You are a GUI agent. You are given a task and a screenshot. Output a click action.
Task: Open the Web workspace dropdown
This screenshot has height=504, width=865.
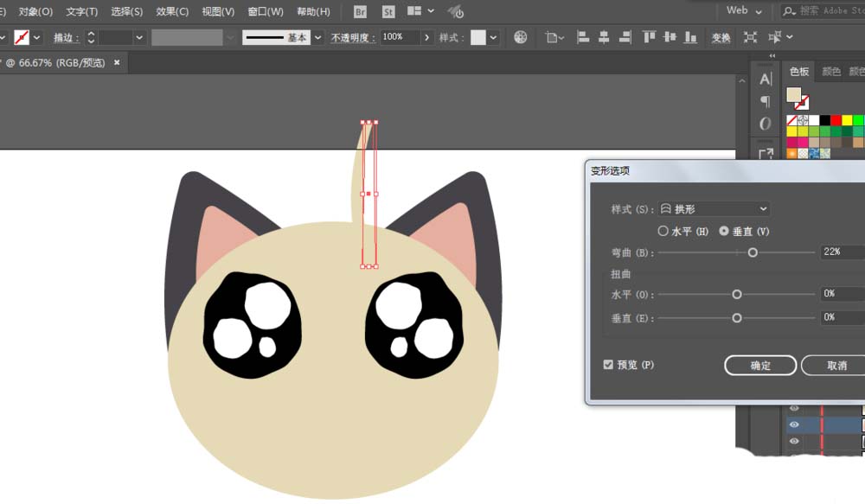click(x=743, y=10)
